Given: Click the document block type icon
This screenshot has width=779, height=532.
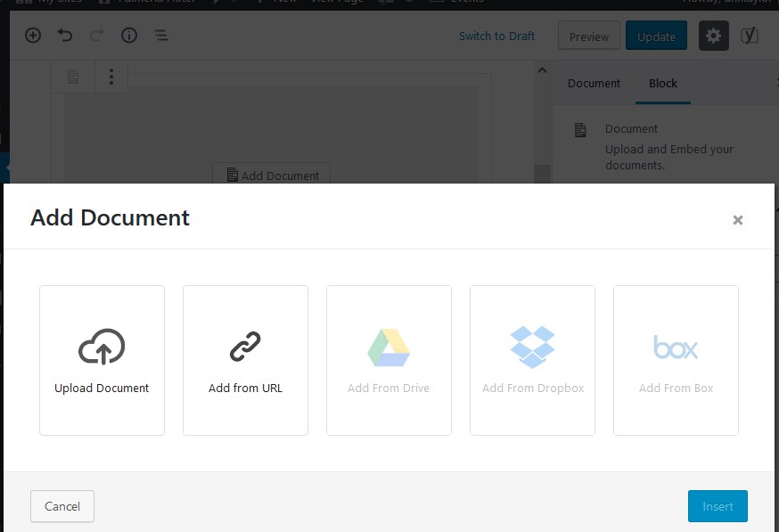Looking at the screenshot, I should tap(73, 77).
